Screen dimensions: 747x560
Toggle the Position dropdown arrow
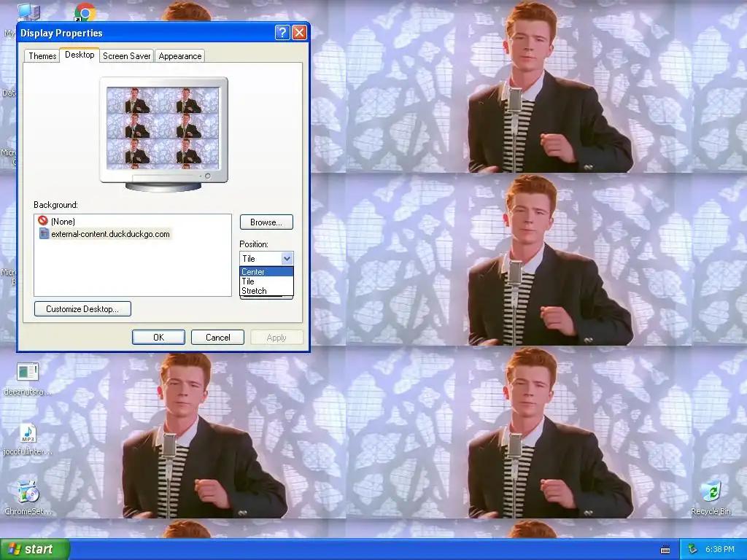[287, 259]
